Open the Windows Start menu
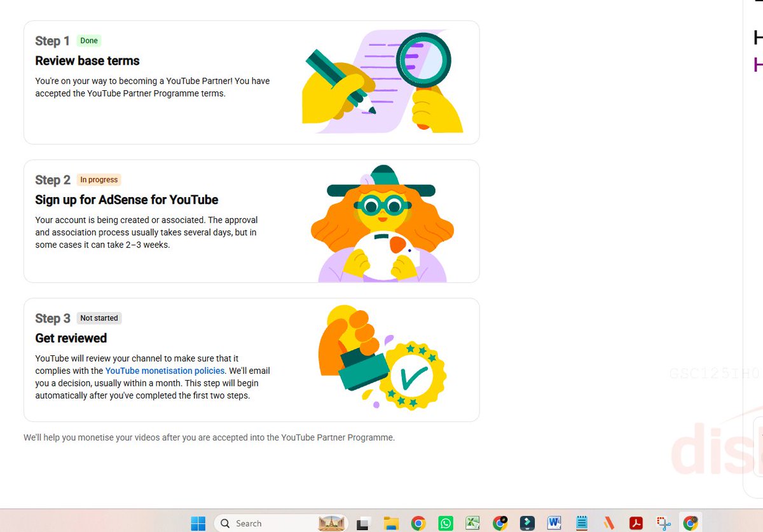The image size is (763, 532). tap(198, 523)
